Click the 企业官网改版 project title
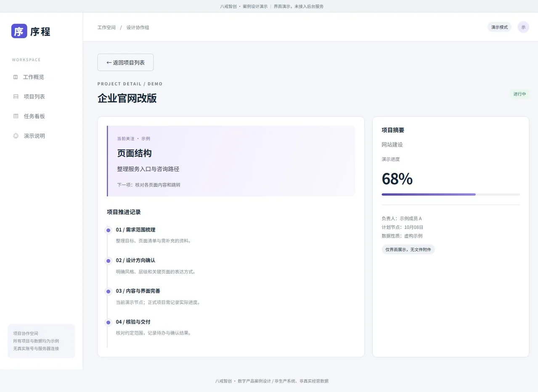 point(127,98)
